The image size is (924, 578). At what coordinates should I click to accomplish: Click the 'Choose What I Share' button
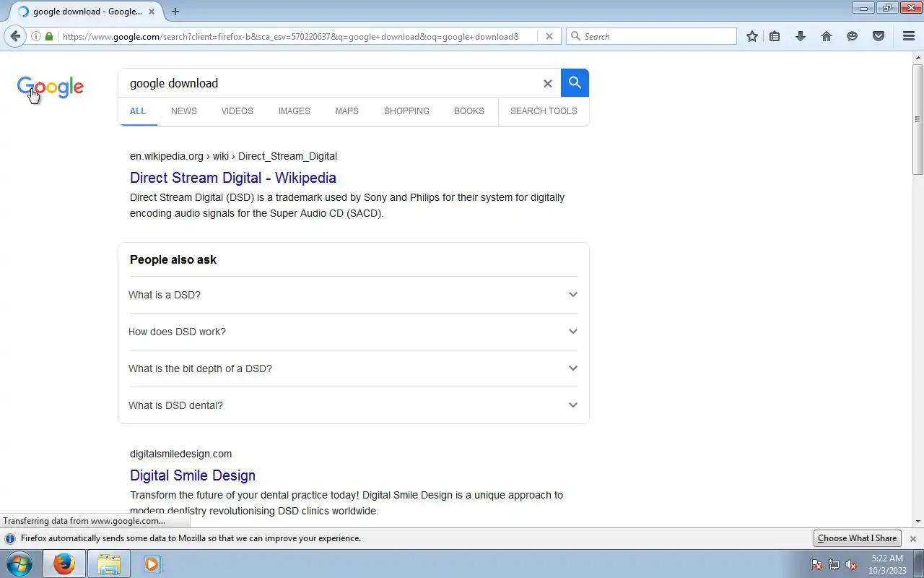coord(858,538)
